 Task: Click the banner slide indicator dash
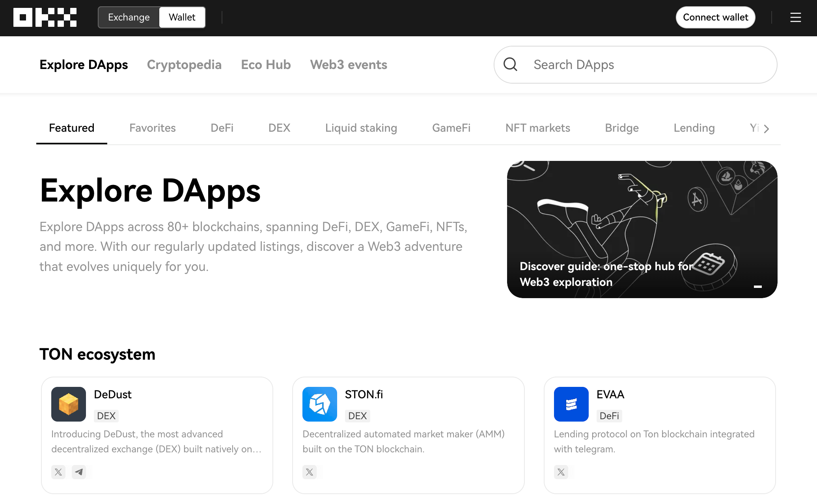coord(757,287)
